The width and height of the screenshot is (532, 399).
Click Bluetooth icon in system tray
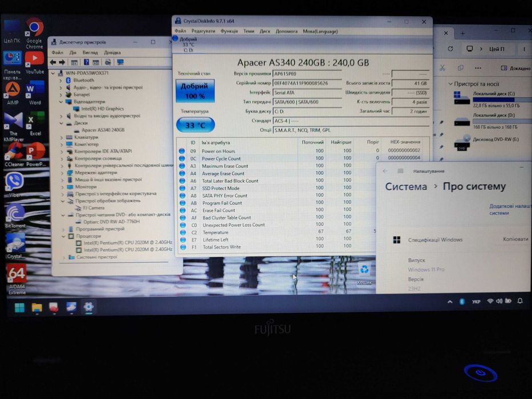pos(462,302)
